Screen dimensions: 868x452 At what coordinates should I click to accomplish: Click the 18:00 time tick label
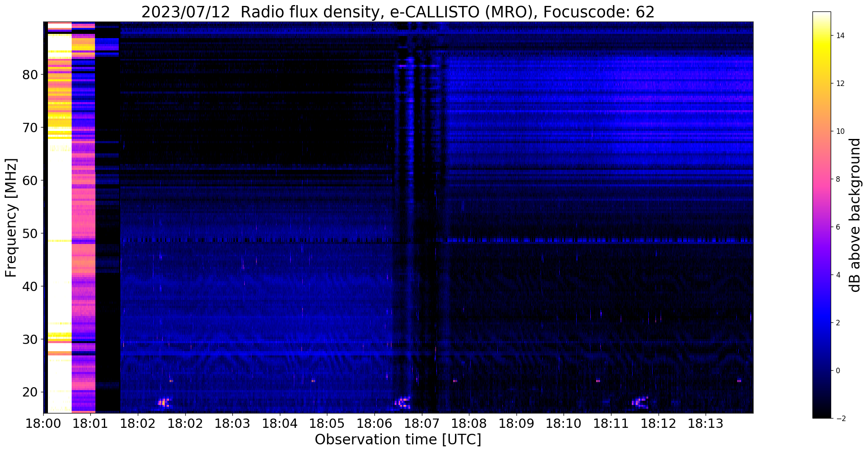(x=43, y=424)
